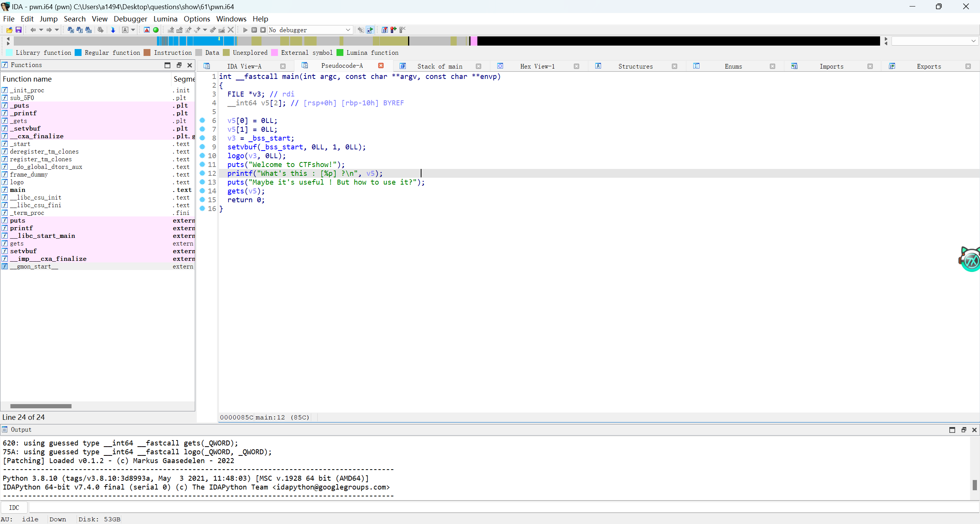Switch to the Hex View-1 tab
The height and width of the screenshot is (524, 980).
pyautogui.click(x=537, y=66)
